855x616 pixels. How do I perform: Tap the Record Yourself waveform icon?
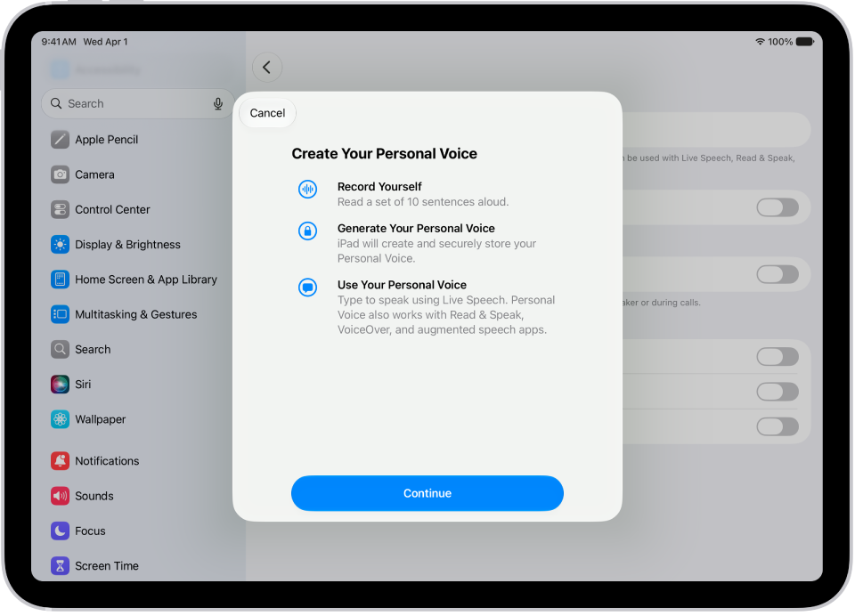307,189
